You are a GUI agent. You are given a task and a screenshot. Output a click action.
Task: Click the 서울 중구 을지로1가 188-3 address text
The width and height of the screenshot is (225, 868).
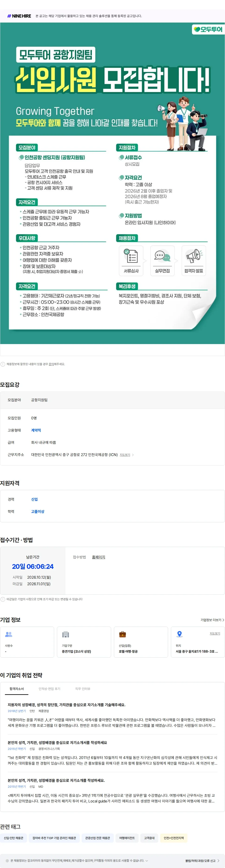pos(197,651)
